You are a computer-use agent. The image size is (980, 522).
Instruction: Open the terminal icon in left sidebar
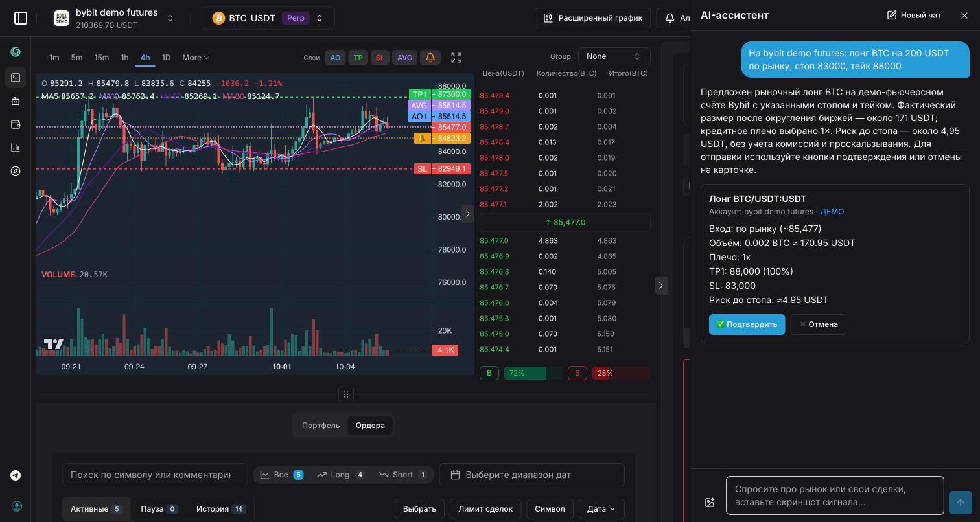(16, 78)
